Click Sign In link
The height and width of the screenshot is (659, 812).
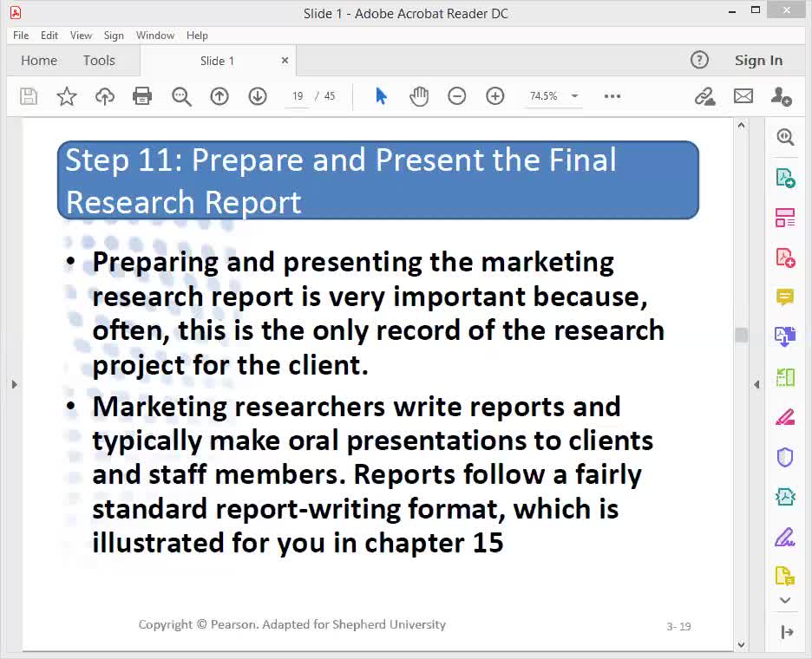coord(759,61)
